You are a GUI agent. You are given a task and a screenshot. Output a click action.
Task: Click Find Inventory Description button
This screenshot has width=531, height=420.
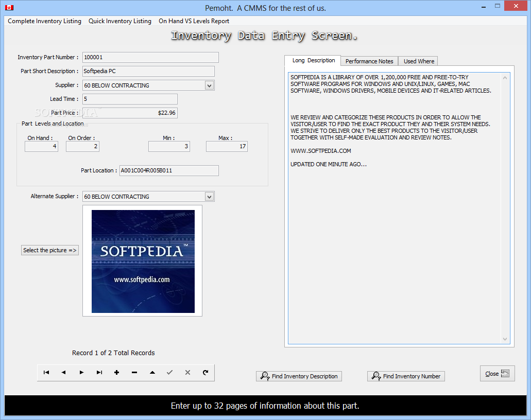pos(299,376)
